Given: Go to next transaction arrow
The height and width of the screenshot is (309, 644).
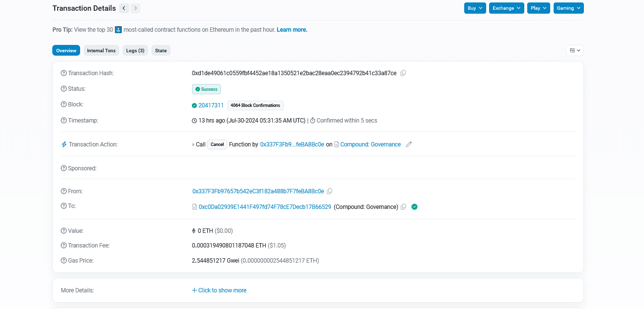Looking at the screenshot, I should (135, 8).
